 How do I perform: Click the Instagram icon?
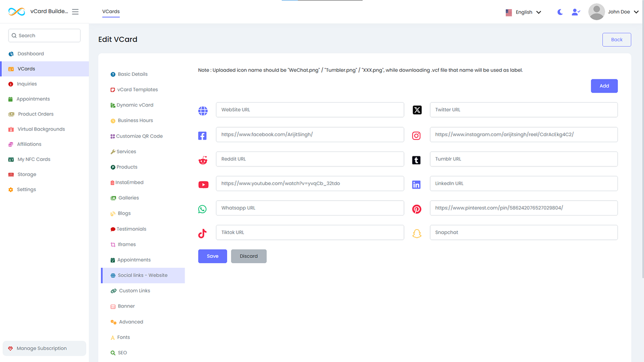pos(417,135)
